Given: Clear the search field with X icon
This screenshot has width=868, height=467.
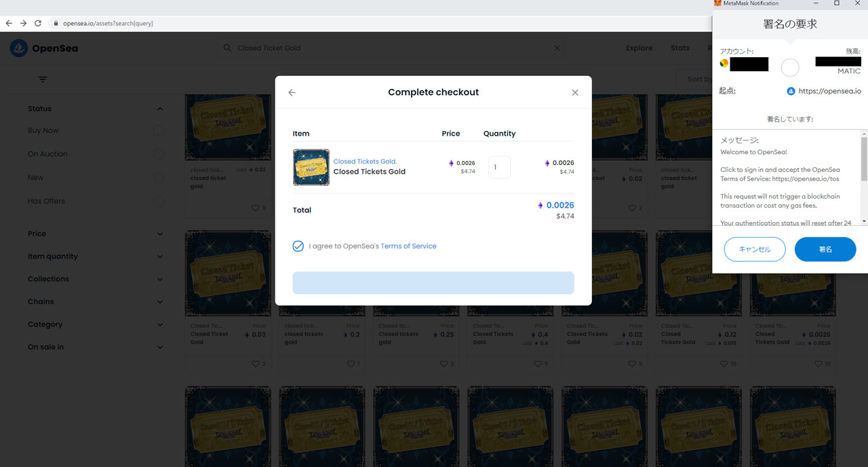Looking at the screenshot, I should tap(557, 48).
